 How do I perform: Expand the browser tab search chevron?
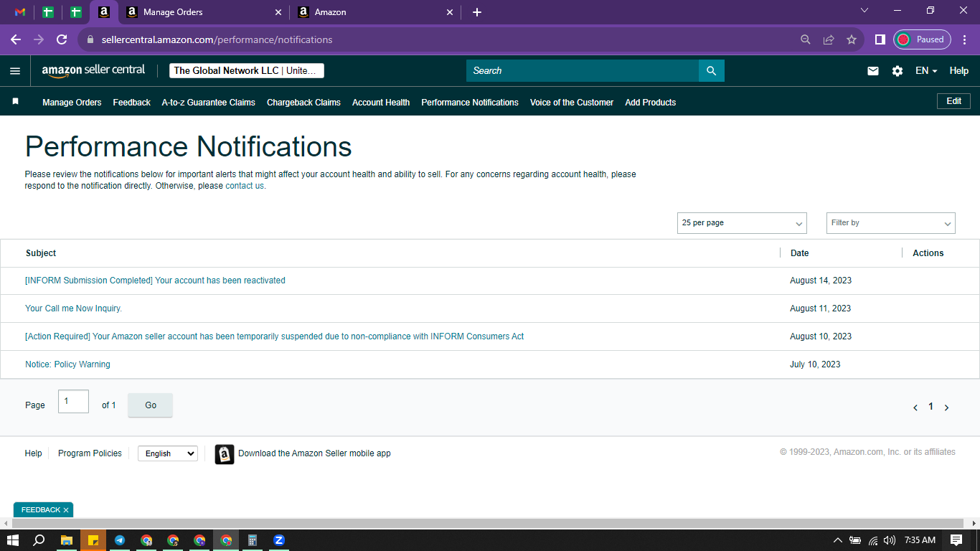coord(864,11)
